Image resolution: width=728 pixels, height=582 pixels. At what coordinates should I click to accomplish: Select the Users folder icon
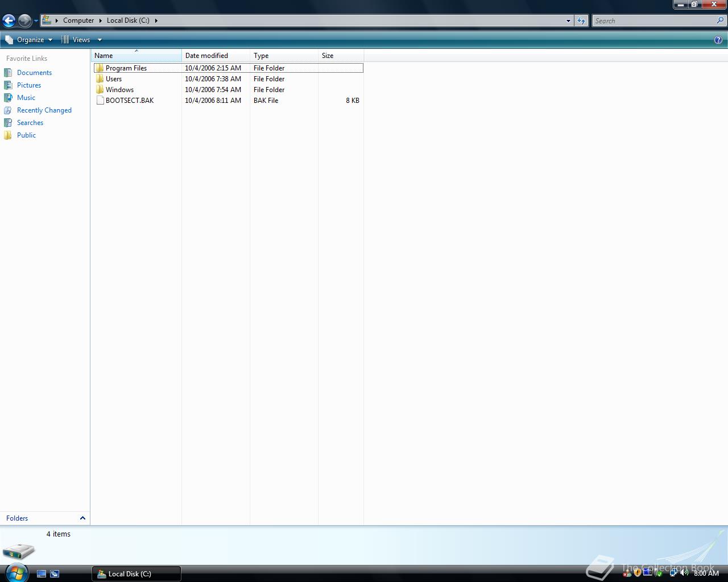100,79
